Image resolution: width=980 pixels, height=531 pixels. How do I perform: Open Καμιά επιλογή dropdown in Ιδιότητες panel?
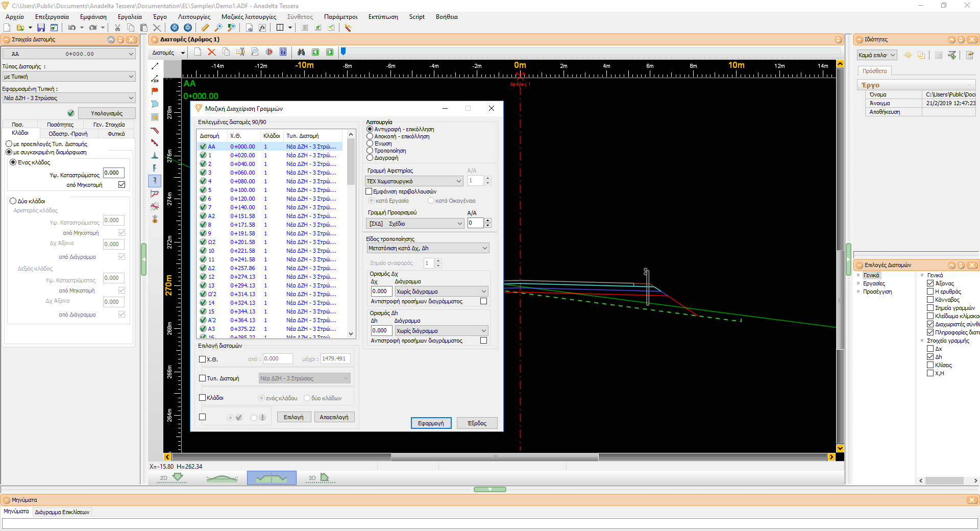(877, 55)
